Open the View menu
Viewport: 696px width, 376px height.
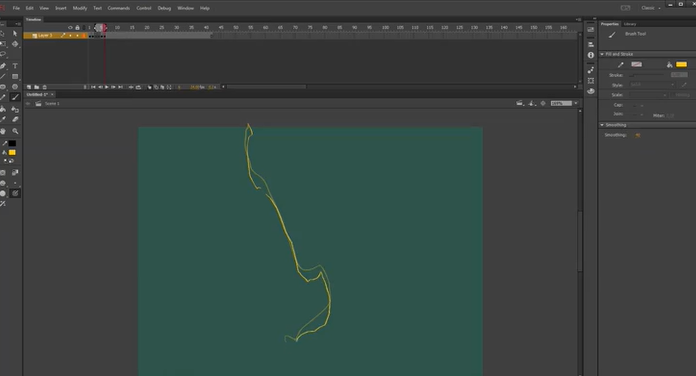(x=44, y=8)
